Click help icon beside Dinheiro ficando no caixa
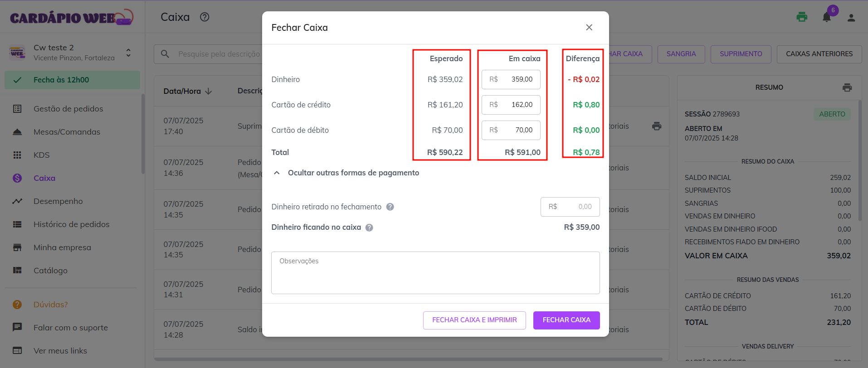The image size is (868, 368). (369, 228)
